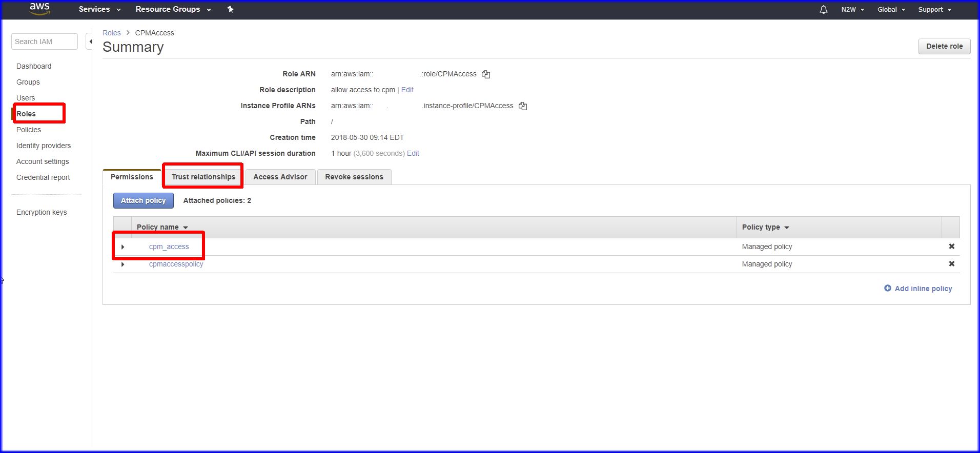Screen dimensions: 980x453
Task: Click the Attached policies: 2 label
Action: point(217,200)
